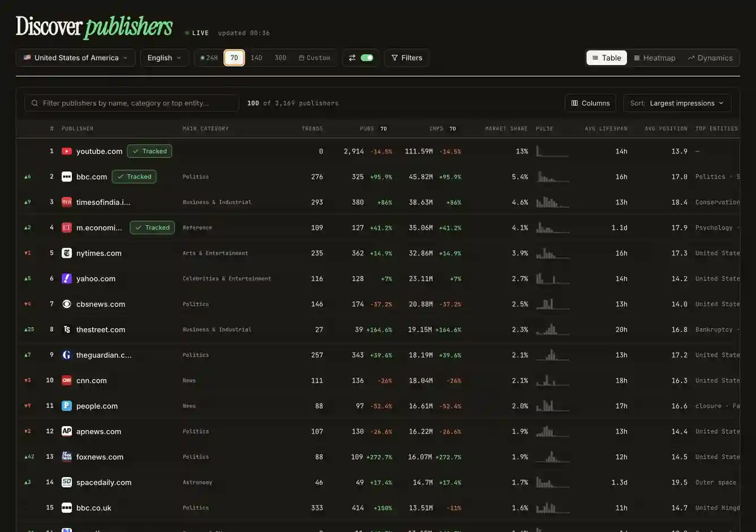
Task: Open the spacedaily.com publisher link
Action: tap(104, 482)
